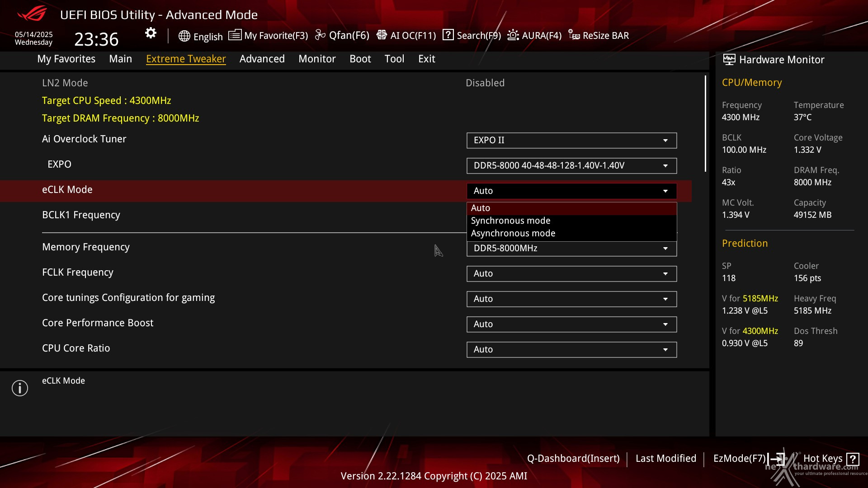Choose Synchronous mode option
The height and width of the screenshot is (488, 868).
click(571, 221)
